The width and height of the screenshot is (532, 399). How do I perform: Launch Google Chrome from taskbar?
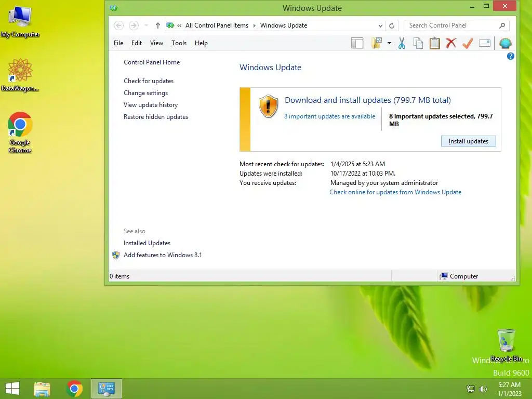tap(74, 389)
